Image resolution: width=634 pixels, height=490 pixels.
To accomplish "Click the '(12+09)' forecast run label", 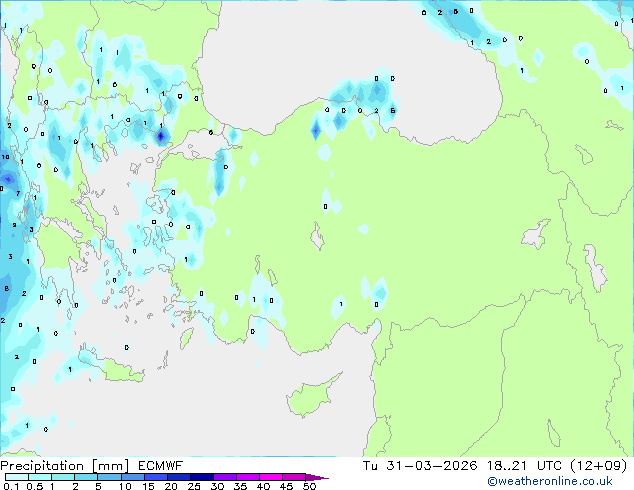I will coord(598,466).
